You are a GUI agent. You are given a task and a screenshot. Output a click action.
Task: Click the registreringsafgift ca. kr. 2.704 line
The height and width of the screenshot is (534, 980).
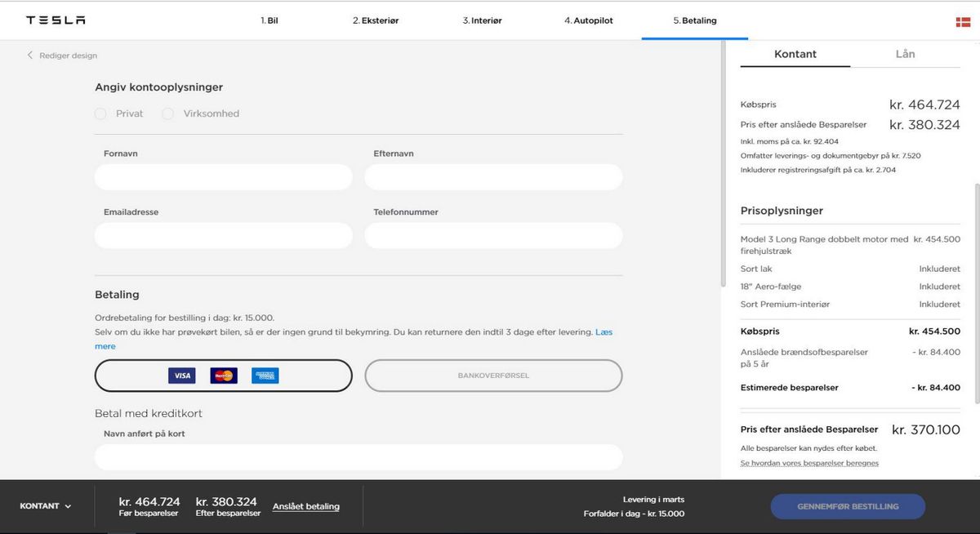coord(819,170)
